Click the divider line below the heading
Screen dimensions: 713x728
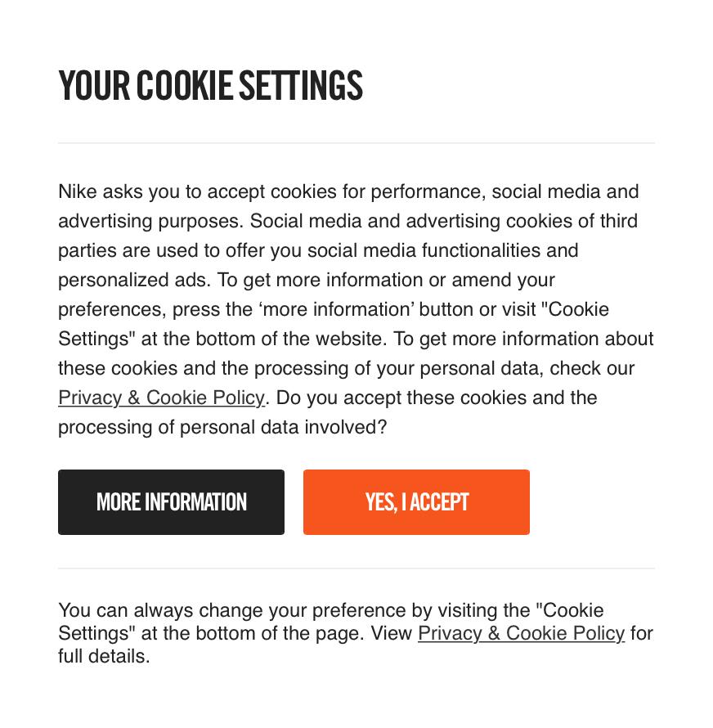356,143
